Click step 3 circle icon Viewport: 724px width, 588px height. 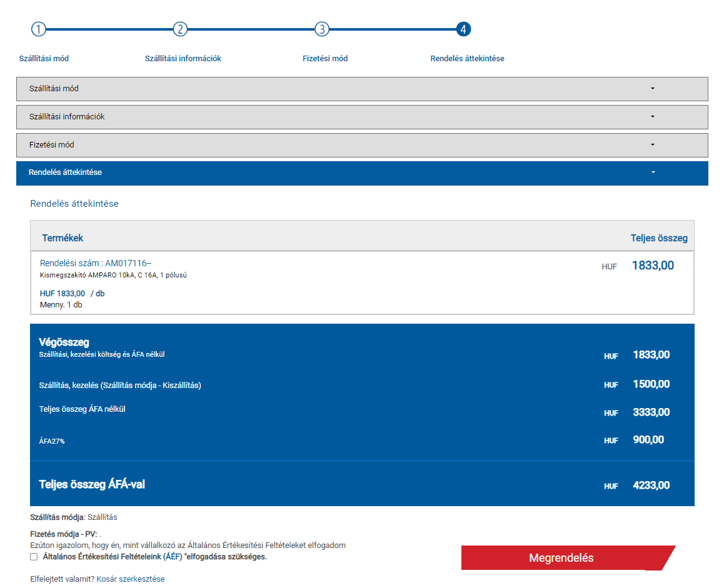(322, 29)
